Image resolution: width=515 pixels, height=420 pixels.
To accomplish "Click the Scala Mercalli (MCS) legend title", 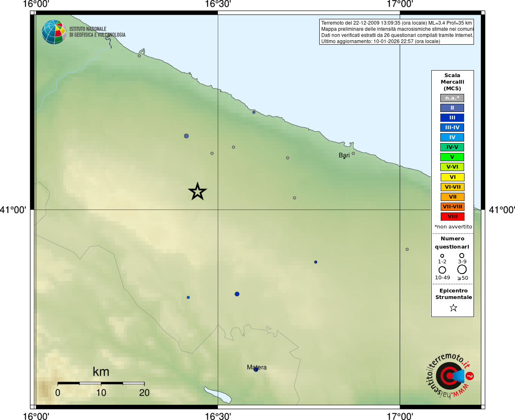I will tap(452, 82).
